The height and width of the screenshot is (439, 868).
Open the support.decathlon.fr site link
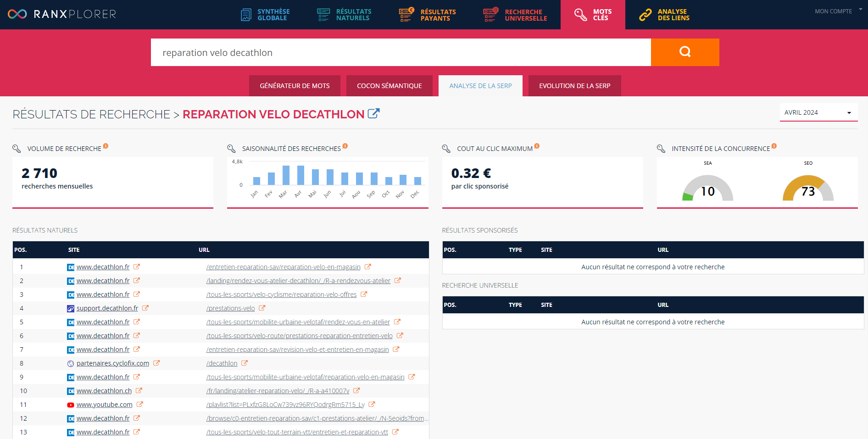tap(107, 308)
